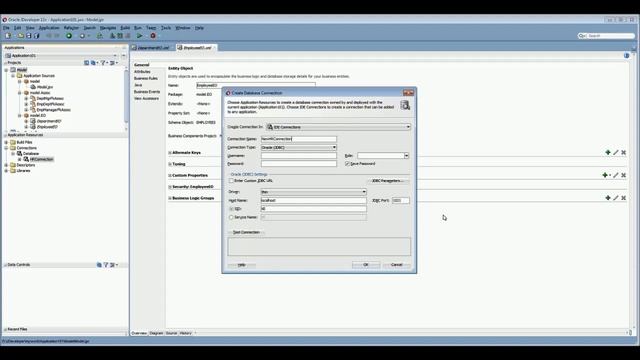Click refresh icon in Data Controls panel header

pos(99,265)
